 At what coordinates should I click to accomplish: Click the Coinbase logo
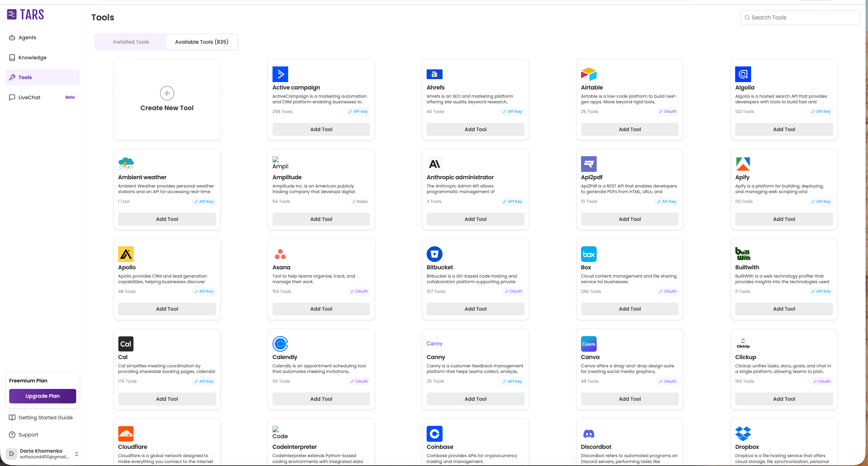click(x=434, y=434)
